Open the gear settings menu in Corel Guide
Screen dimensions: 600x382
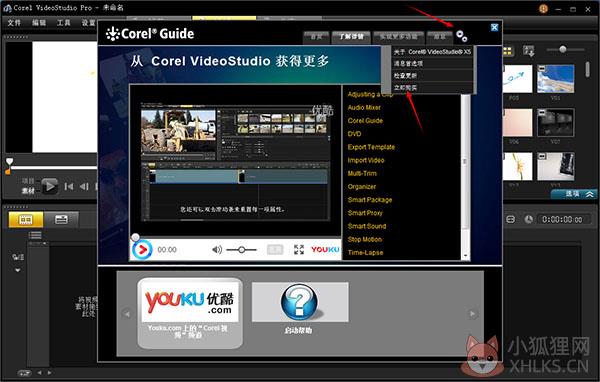[x=461, y=36]
